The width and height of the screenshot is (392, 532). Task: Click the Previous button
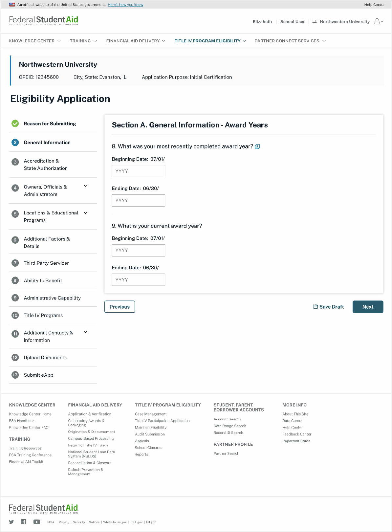click(x=120, y=307)
